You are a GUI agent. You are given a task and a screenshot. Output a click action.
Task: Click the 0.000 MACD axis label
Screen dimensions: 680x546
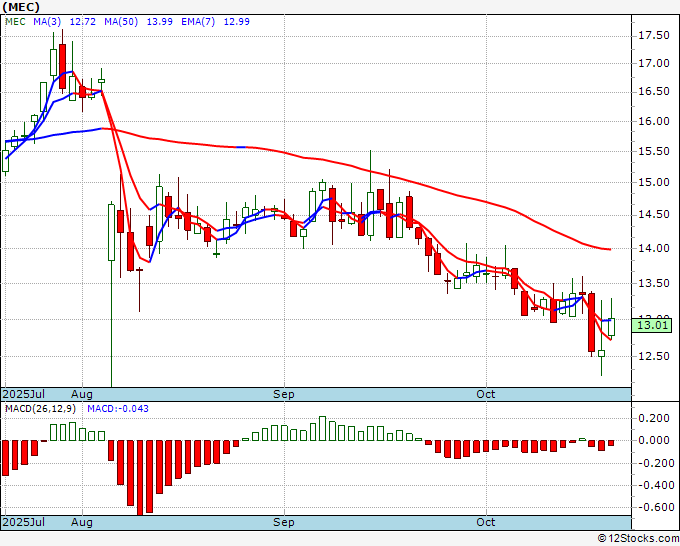[x=654, y=441]
